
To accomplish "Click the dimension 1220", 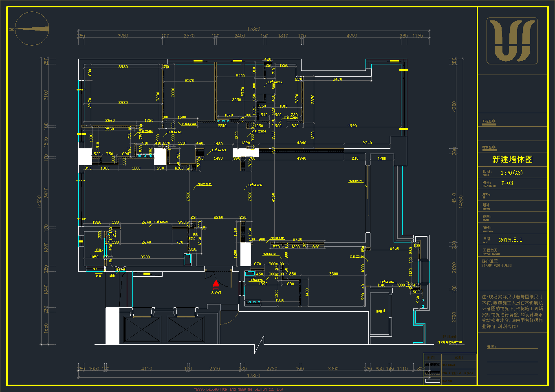I will point(284,66).
